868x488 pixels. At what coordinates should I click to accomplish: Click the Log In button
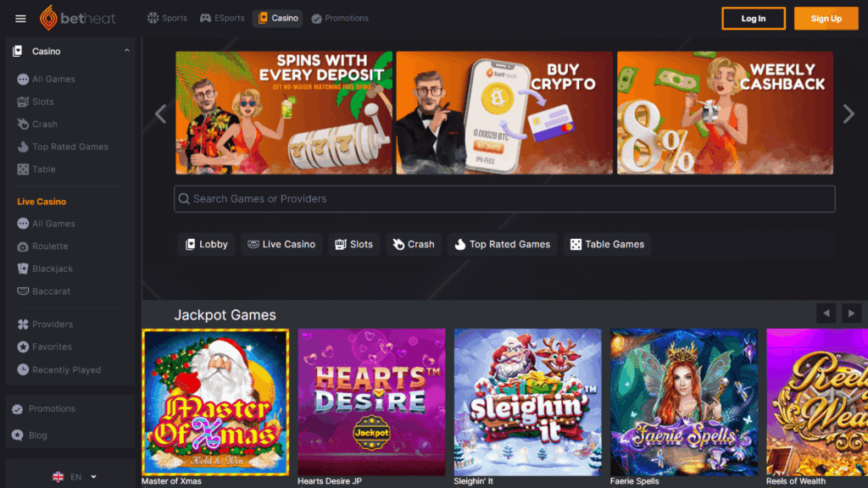(x=754, y=19)
